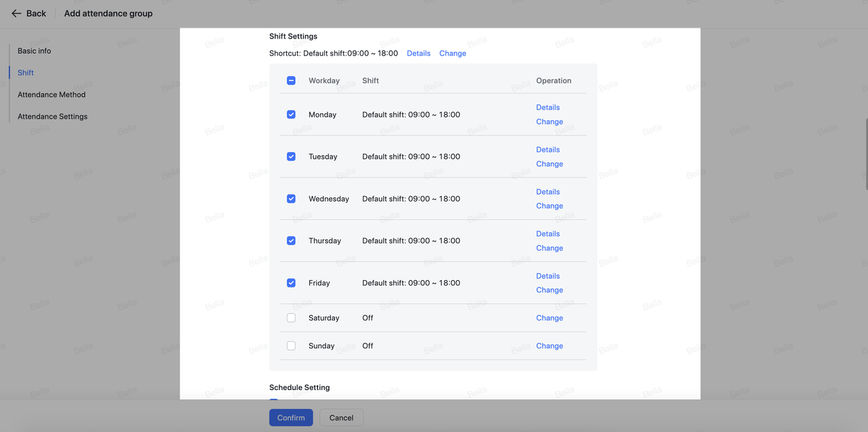Uncheck the Friday workday checkbox
This screenshot has height=432, width=868.
click(291, 283)
